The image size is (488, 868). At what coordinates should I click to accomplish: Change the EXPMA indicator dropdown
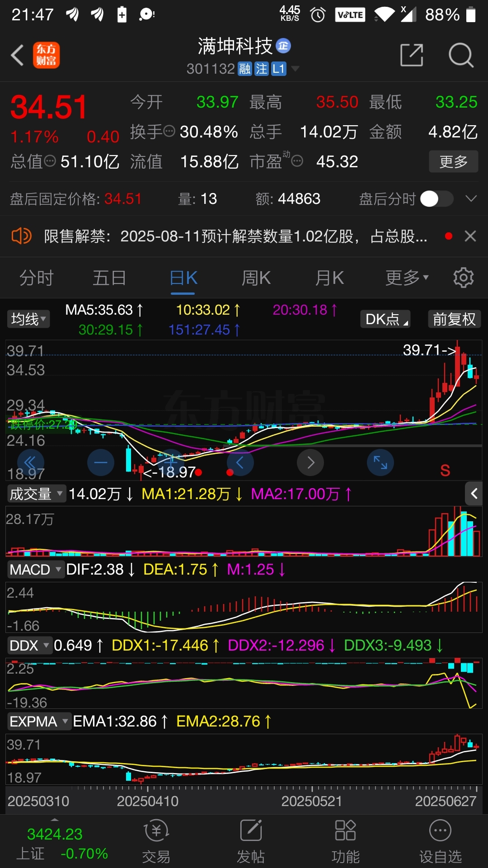coord(39,721)
